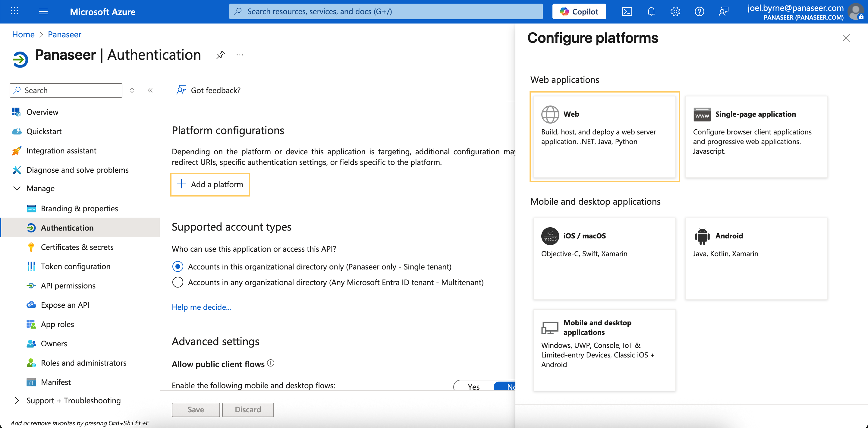Click the Single-page application www icon
868x428 pixels.
pos(702,114)
